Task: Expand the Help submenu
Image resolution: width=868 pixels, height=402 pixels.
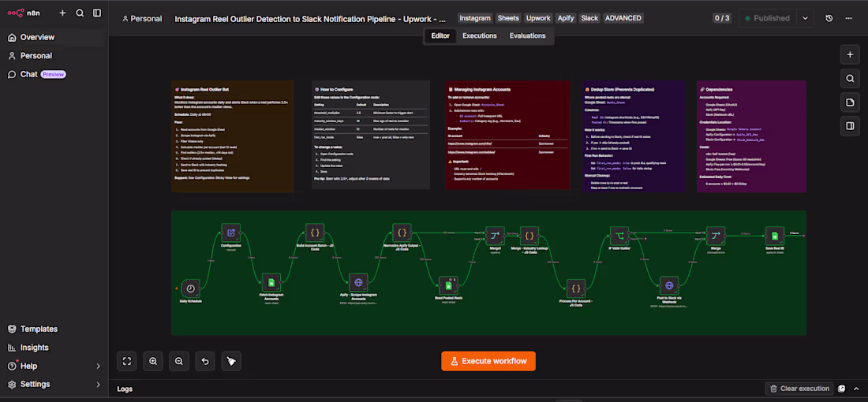Action: [x=99, y=366]
